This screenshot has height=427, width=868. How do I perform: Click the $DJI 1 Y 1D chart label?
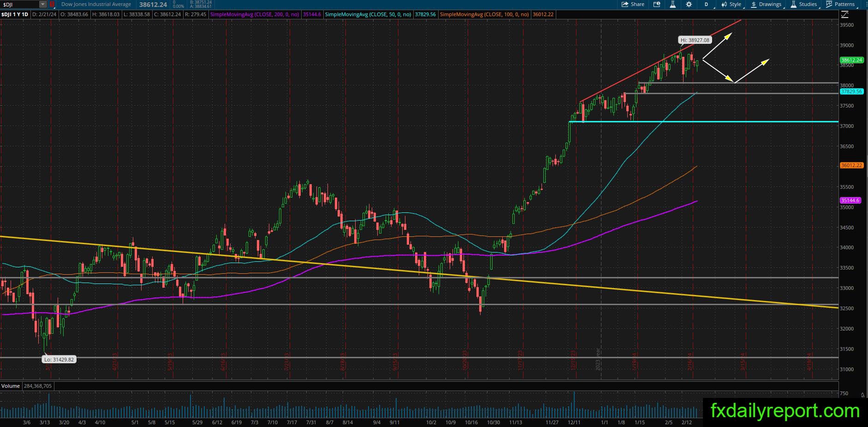(15, 14)
